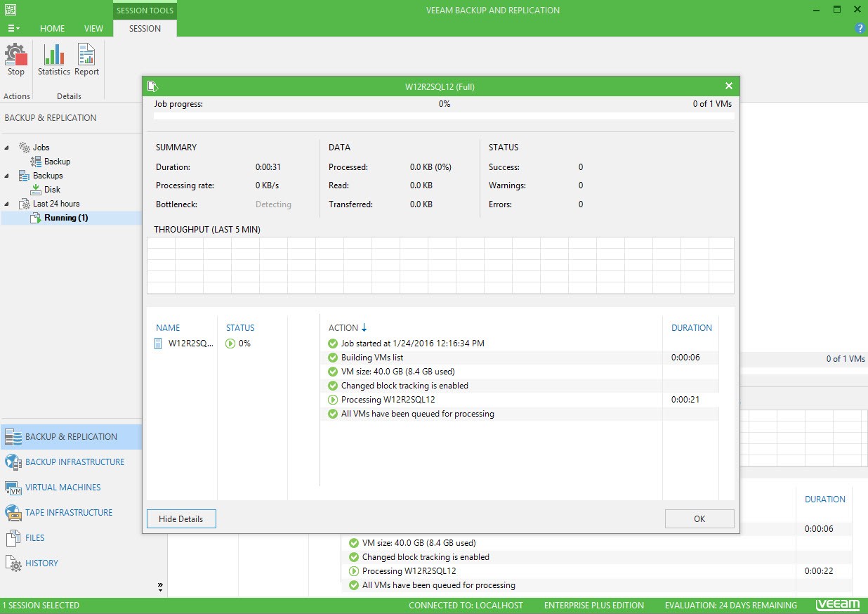Switch to the HOME ribbon tab

(52, 29)
